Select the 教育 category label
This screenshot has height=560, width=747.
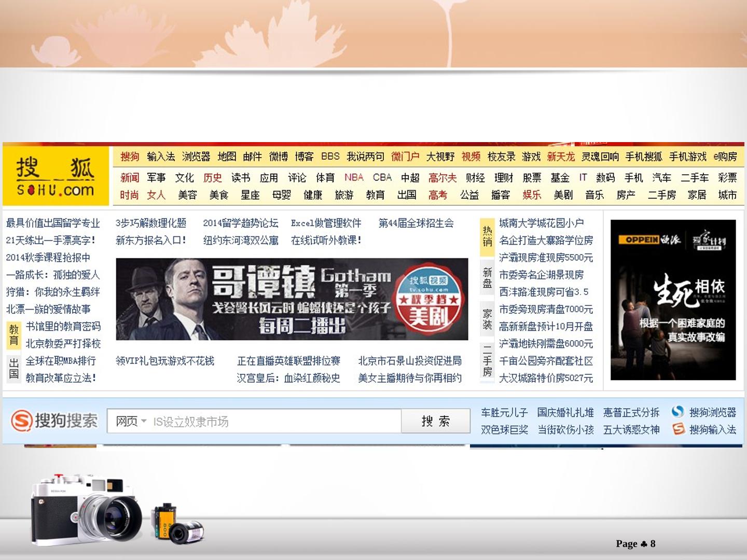pyautogui.click(x=13, y=335)
